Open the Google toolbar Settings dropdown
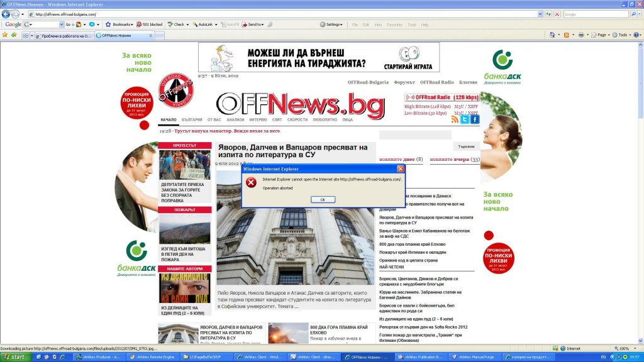This screenshot has width=644, height=362. click(331, 25)
